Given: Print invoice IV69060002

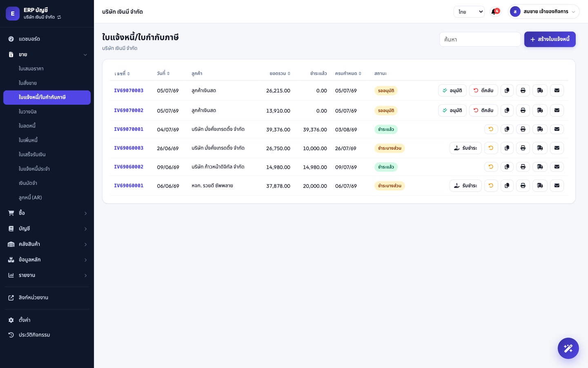Looking at the screenshot, I should [x=523, y=167].
